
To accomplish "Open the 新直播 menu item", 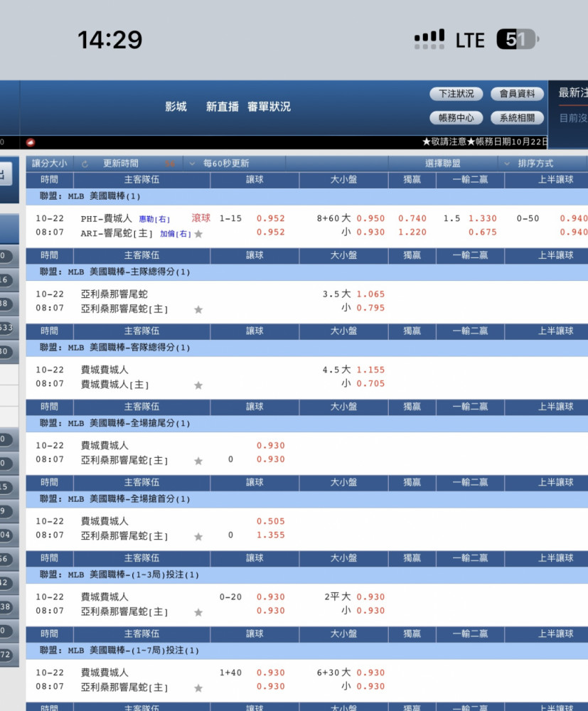I will [x=222, y=107].
